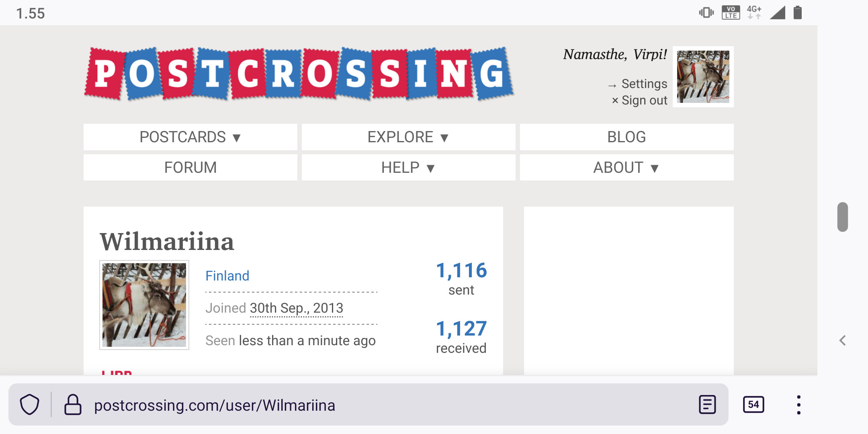This screenshot has height=434, width=868.
Task: Tap the lock site security icon
Action: [73, 405]
